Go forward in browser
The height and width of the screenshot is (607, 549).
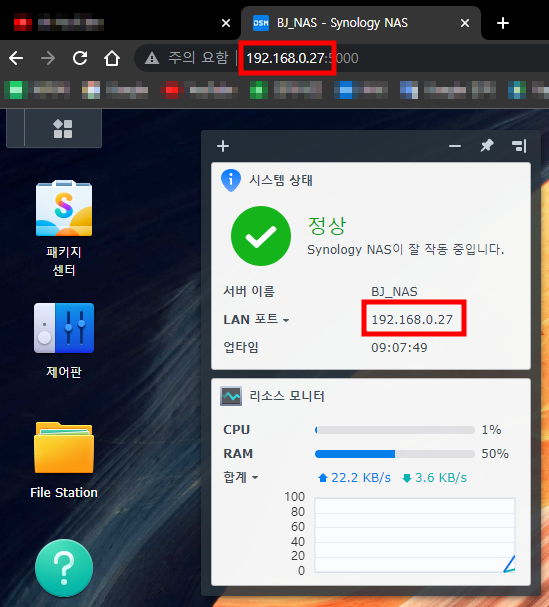point(48,58)
